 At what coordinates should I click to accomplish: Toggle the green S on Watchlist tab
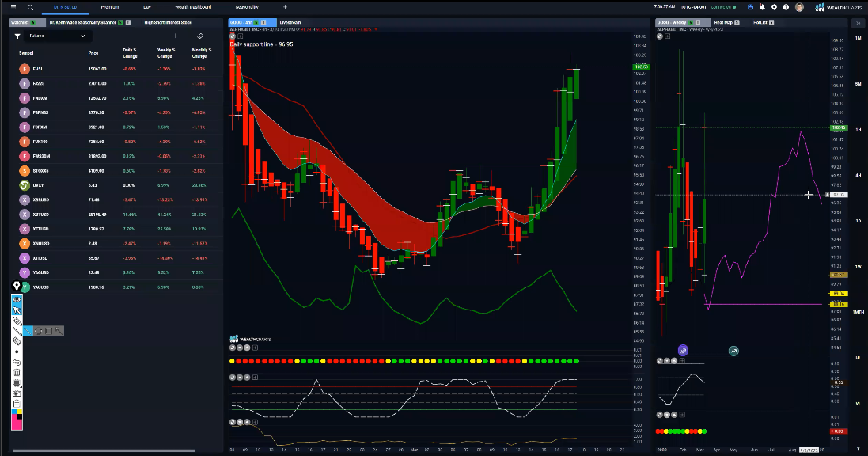pyautogui.click(x=33, y=23)
